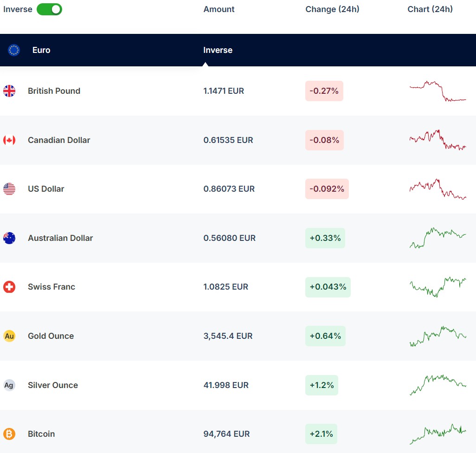Click the US Dollar -0.092% change badge

coord(327,189)
